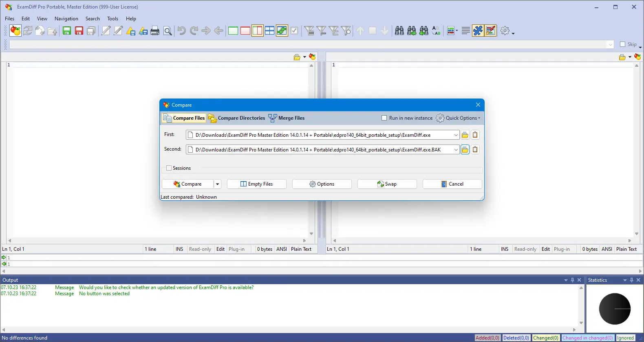644x342 pixels.
Task: Expand the Second file path dropdown
Action: (456, 150)
